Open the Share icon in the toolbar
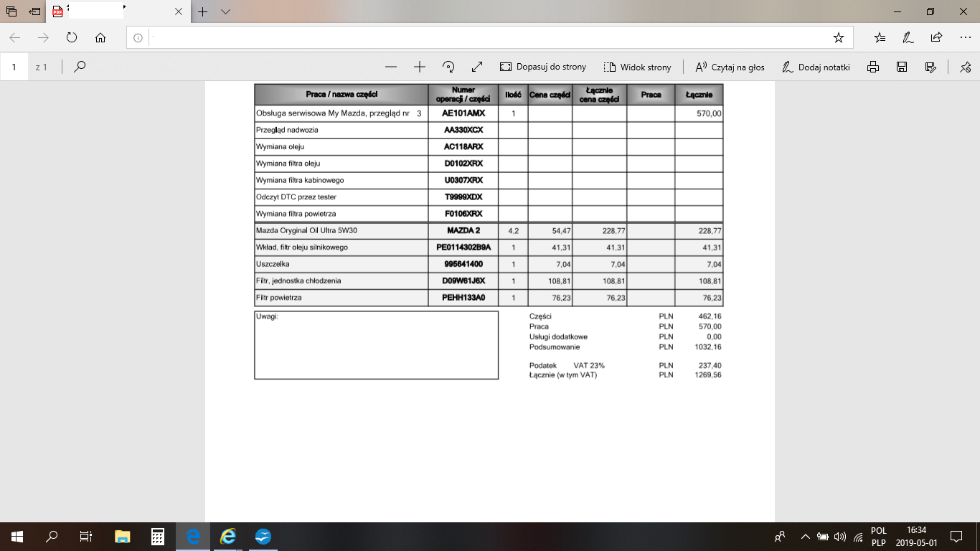The image size is (980, 551). pos(936,37)
